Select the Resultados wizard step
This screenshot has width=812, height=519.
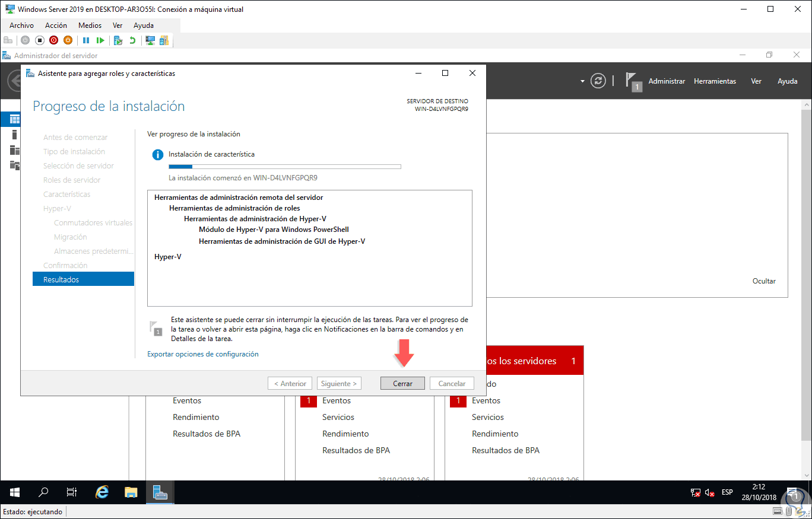coord(83,279)
